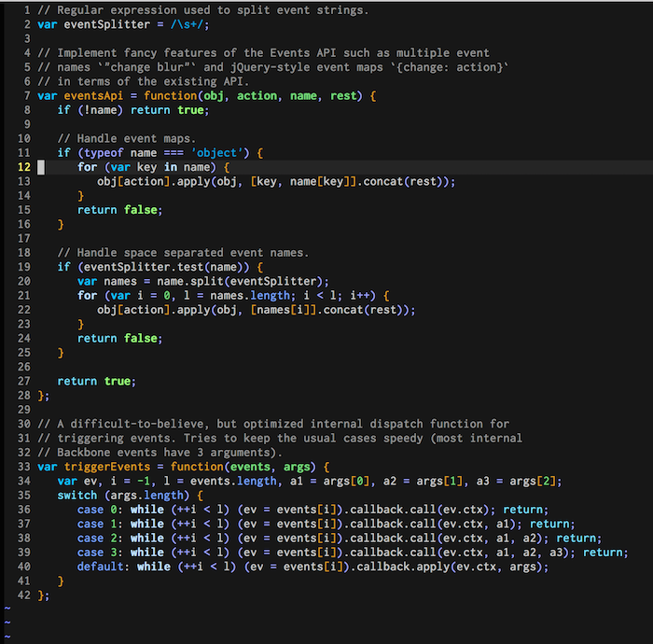The image size is (653, 644).
Task: Click the highlighted line number 12
Action: coord(23,167)
